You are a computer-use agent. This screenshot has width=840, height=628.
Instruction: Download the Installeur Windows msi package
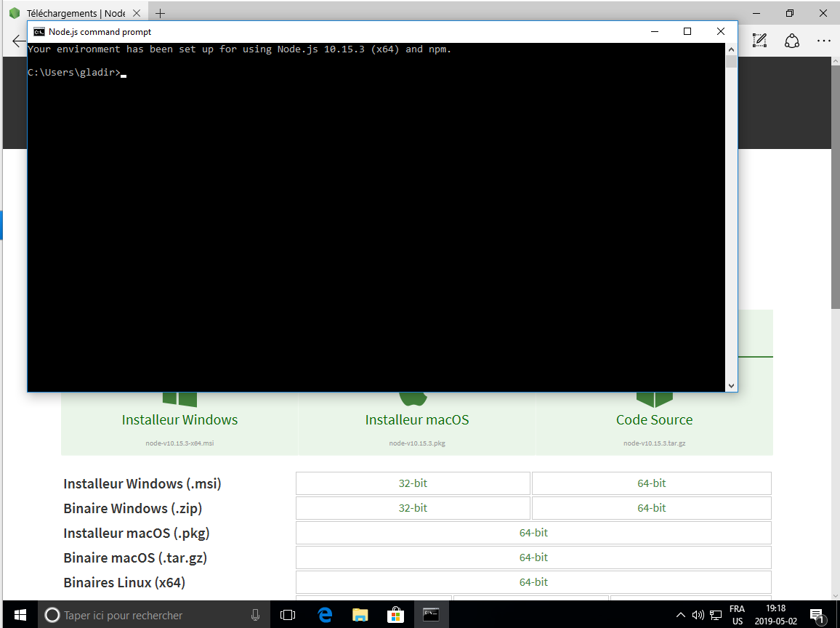pyautogui.click(x=179, y=419)
